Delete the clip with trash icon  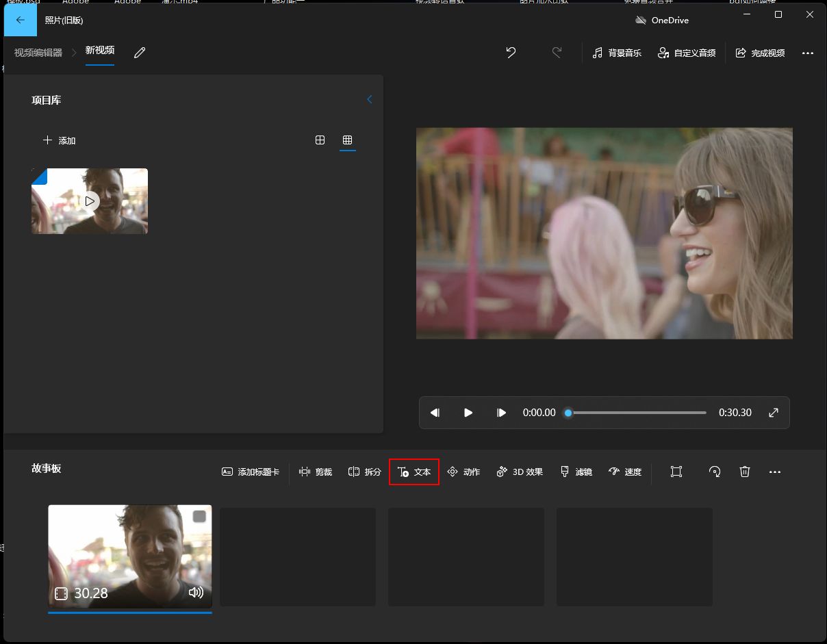click(745, 472)
